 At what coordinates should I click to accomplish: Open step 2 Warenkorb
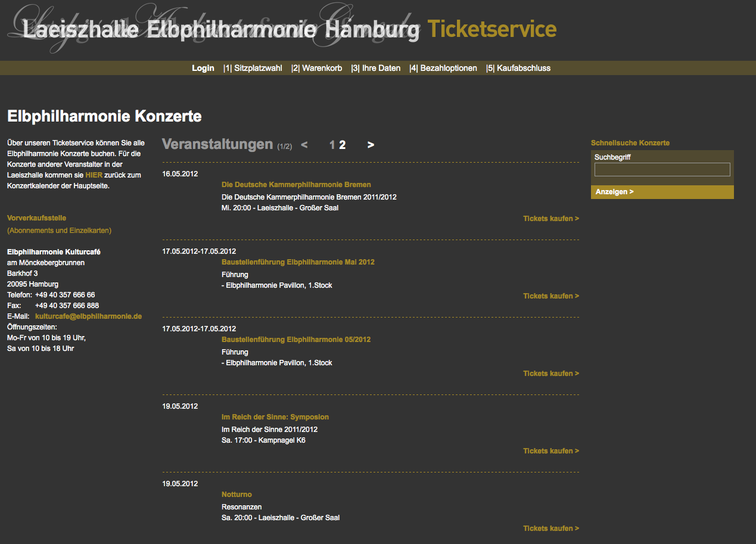(x=317, y=68)
